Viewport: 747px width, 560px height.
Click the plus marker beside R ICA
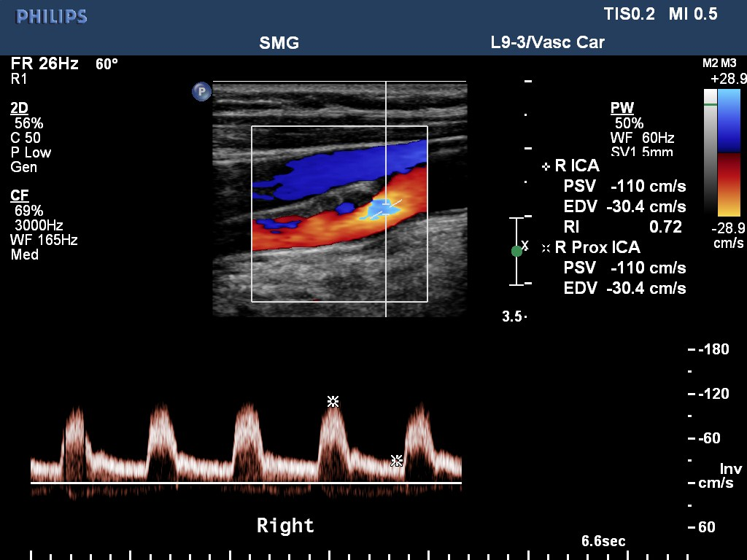point(546,167)
